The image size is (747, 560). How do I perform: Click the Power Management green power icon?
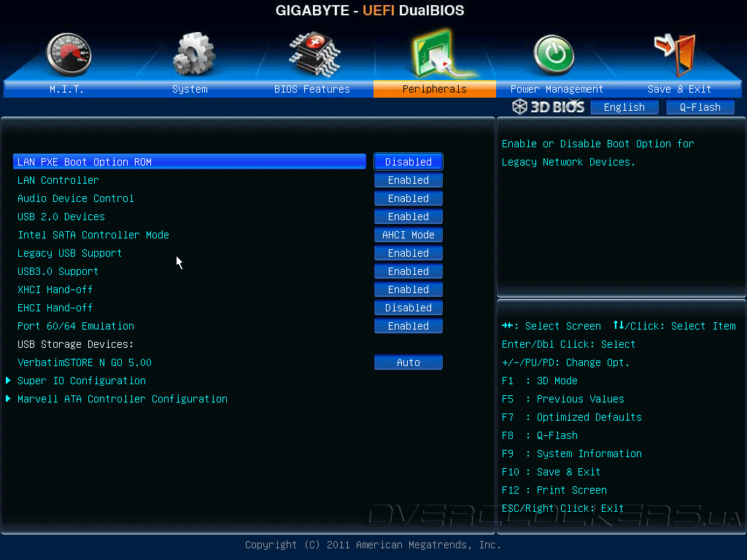click(x=554, y=55)
